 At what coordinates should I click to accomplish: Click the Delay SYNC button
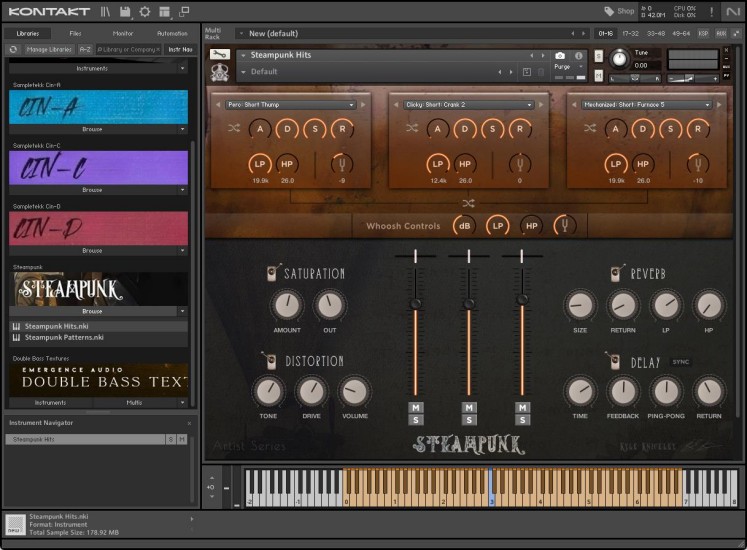point(681,361)
